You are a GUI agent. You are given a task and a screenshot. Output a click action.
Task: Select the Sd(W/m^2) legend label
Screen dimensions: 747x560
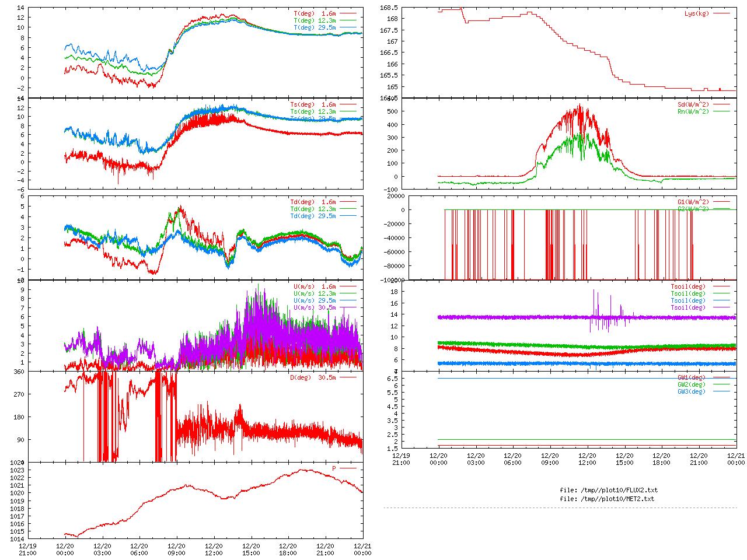[x=693, y=105]
